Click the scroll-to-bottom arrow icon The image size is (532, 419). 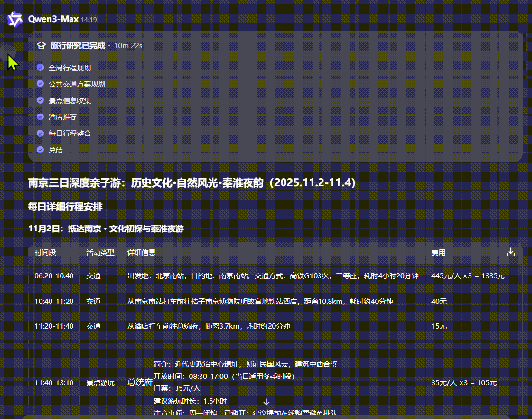click(x=266, y=402)
